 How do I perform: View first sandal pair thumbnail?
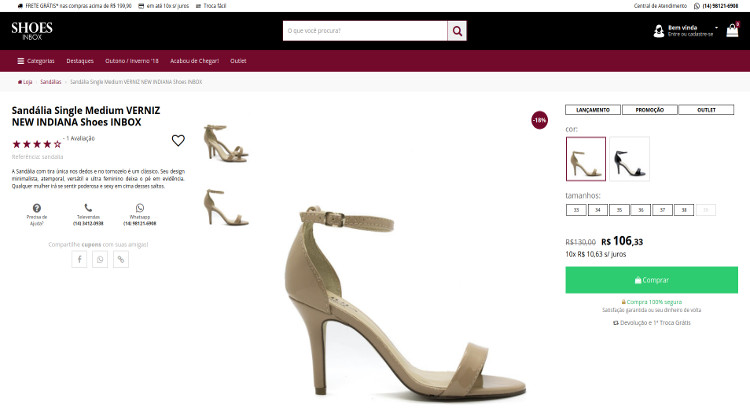coord(226,144)
